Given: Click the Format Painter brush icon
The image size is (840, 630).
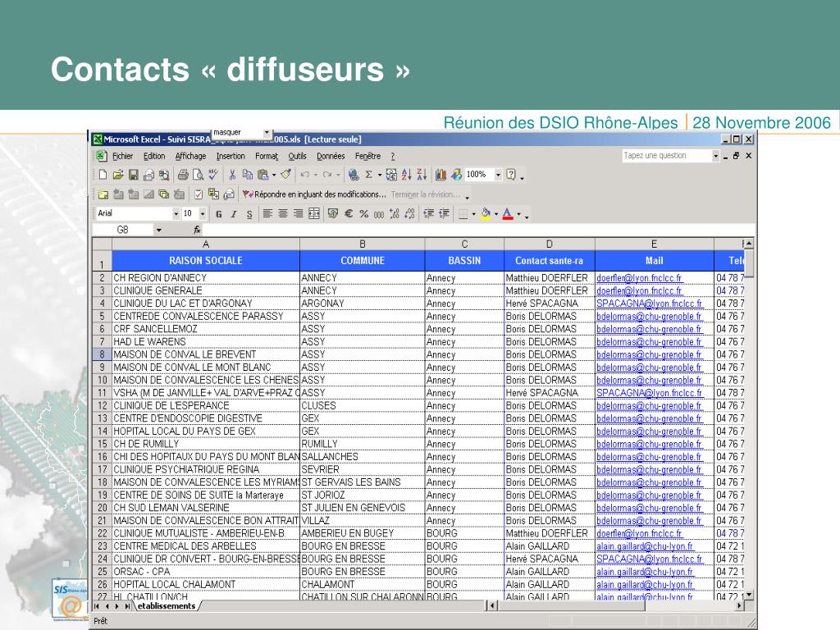Looking at the screenshot, I should click(285, 175).
